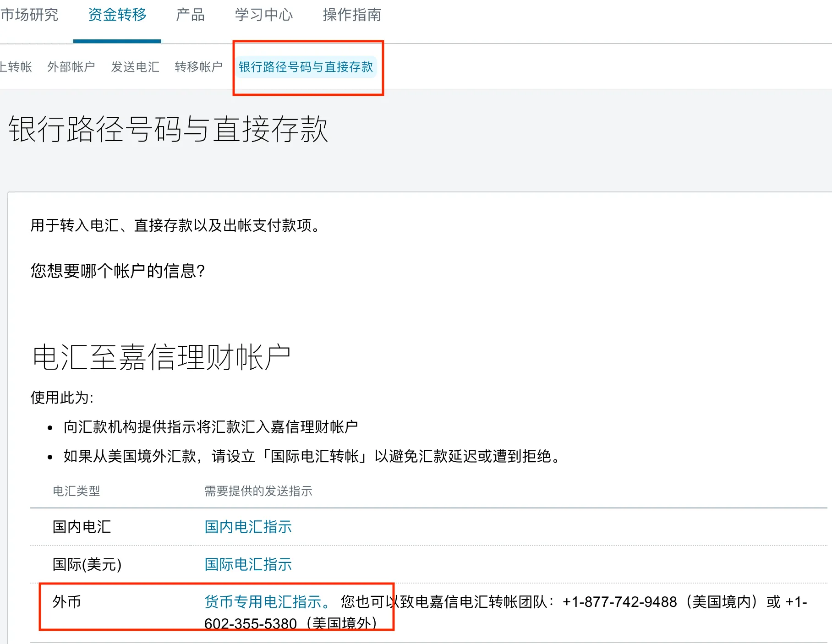Select the 外部帐户 tab
The image size is (832, 644).
(x=71, y=67)
